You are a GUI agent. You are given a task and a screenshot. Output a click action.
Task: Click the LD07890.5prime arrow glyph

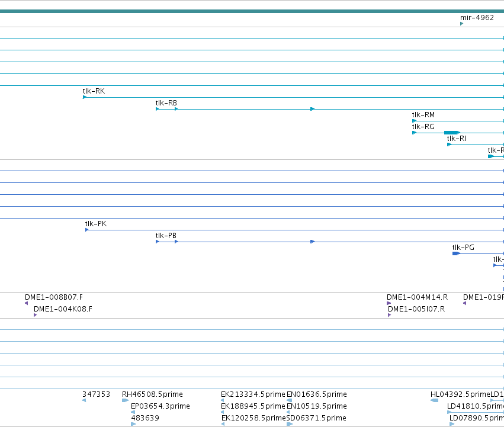pyautogui.click(x=452, y=424)
